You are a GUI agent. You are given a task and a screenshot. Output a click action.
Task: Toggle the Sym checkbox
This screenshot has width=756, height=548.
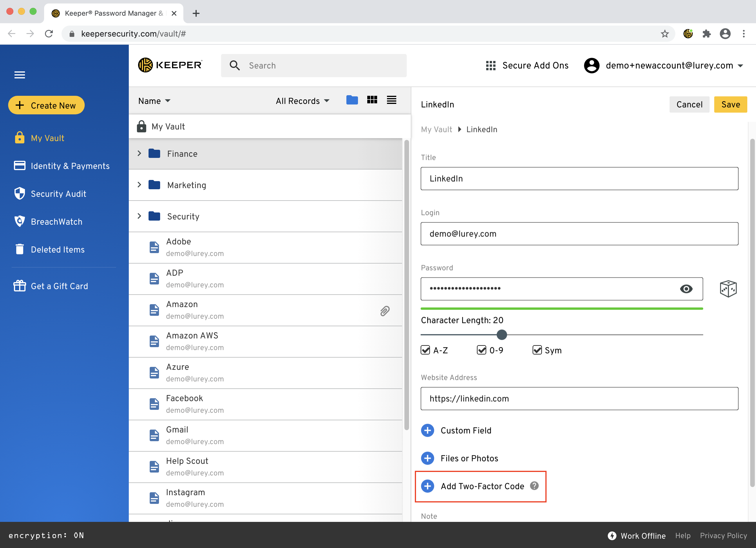click(x=537, y=350)
